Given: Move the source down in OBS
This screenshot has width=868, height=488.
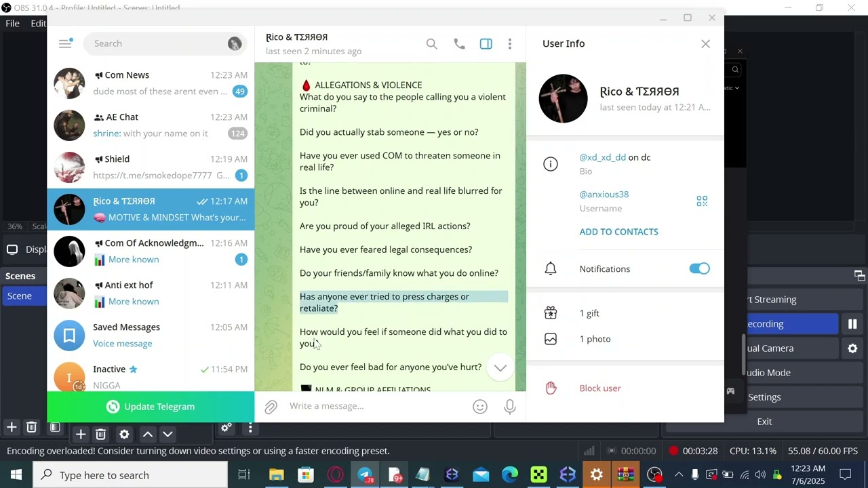Looking at the screenshot, I should [x=167, y=434].
